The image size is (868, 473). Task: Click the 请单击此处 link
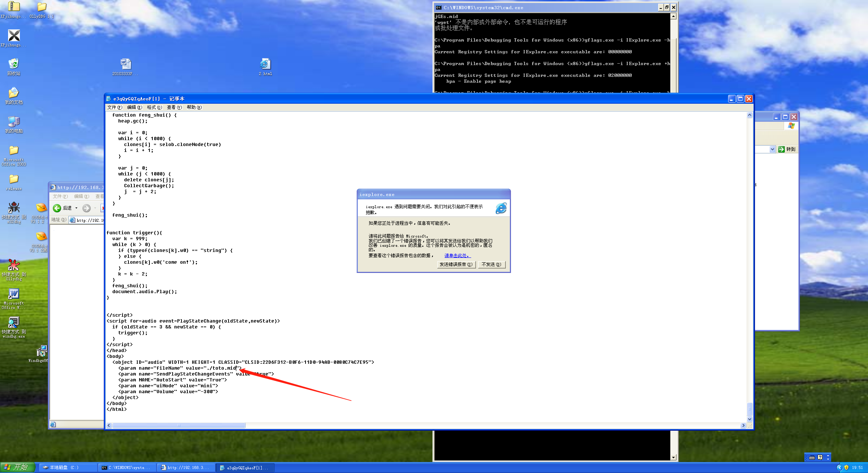click(457, 256)
